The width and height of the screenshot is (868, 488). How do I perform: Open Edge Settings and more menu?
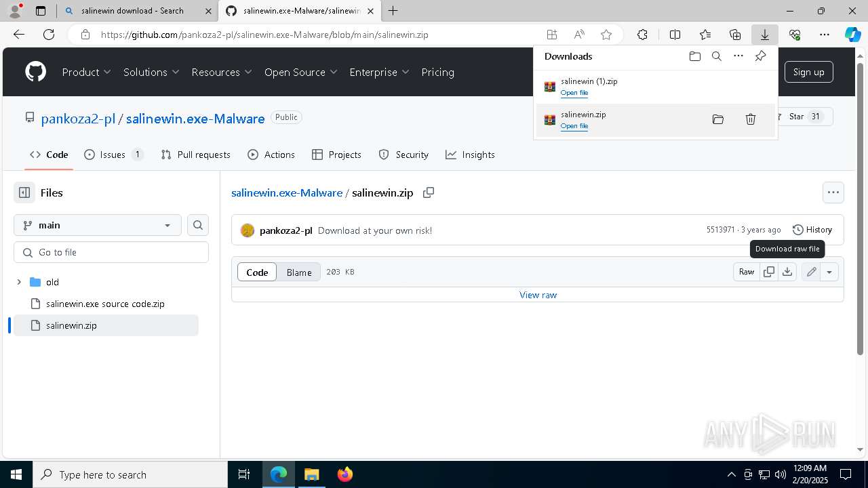click(x=825, y=35)
